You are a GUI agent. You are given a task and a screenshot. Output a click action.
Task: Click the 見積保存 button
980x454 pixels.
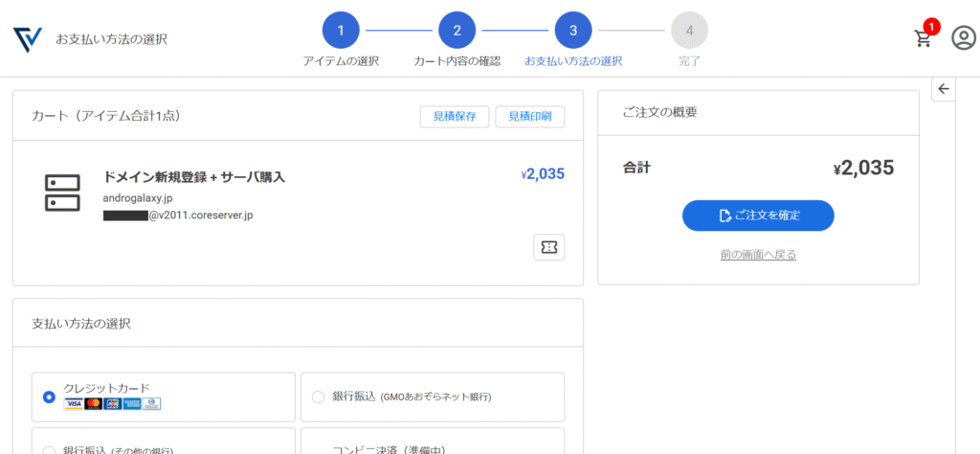[x=455, y=116]
